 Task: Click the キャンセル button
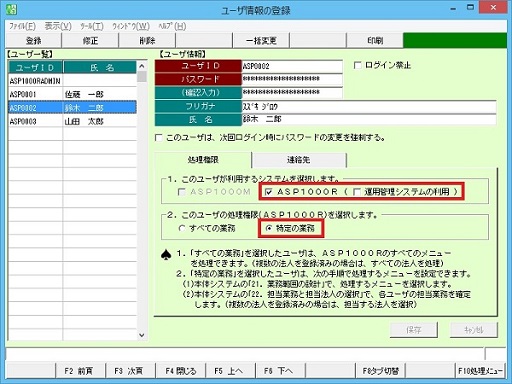tap(474, 330)
